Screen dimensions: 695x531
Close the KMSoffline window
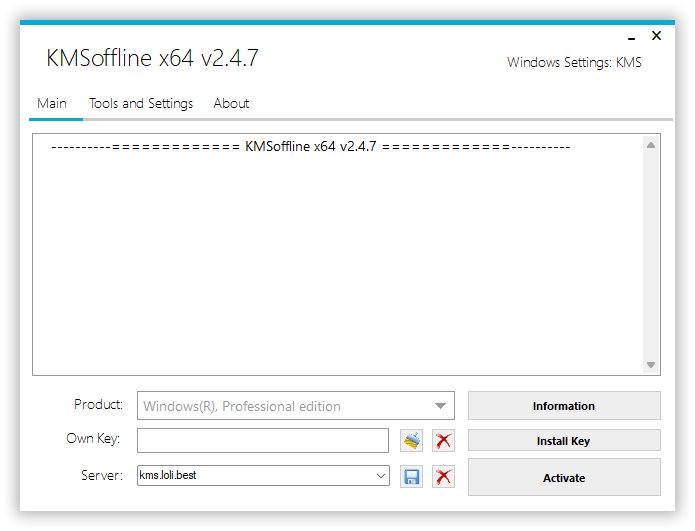[656, 36]
